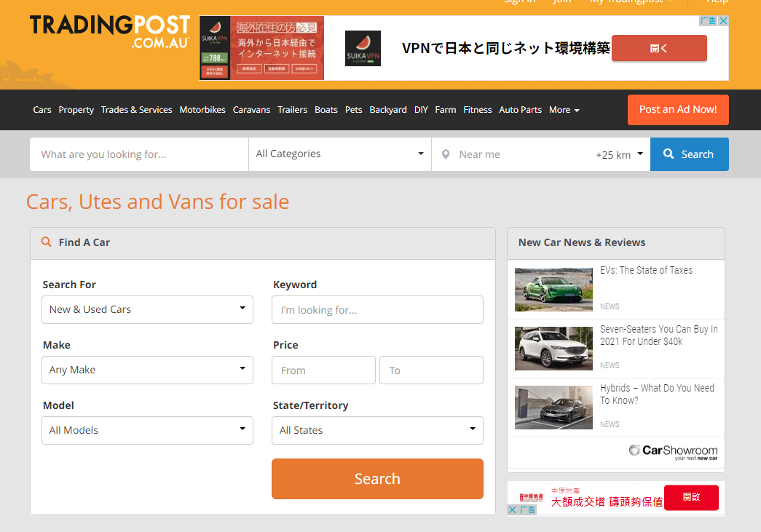This screenshot has height=532, width=761.
Task: Select the Price From input field
Action: (323, 370)
